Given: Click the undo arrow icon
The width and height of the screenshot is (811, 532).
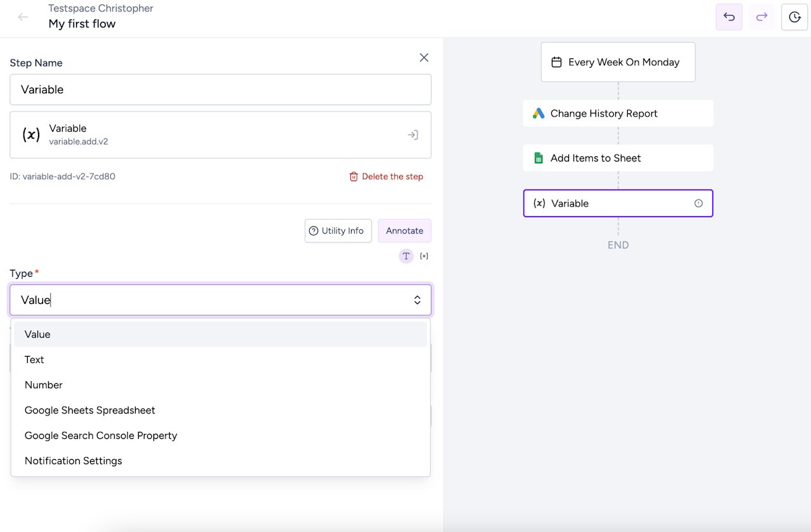Looking at the screenshot, I should tap(729, 17).
